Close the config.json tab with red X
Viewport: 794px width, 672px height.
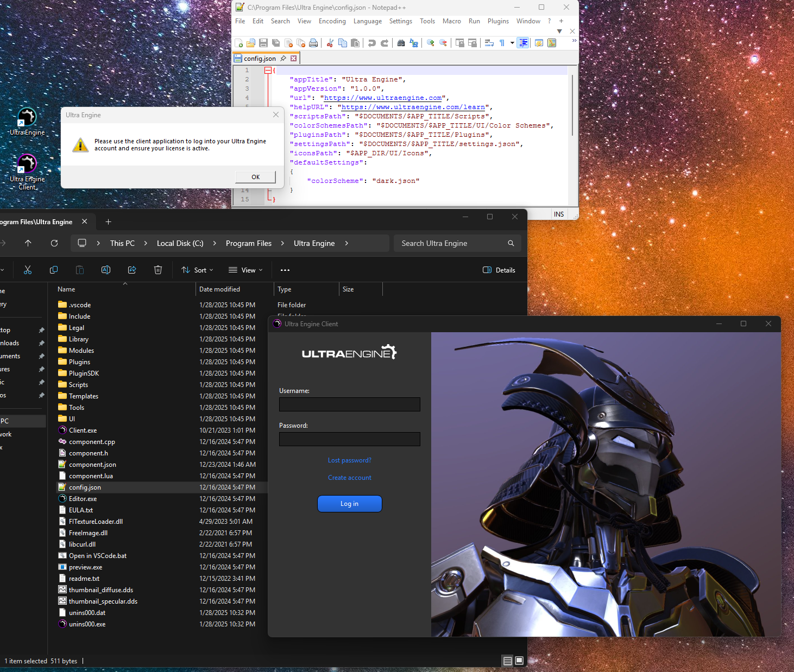coord(294,58)
